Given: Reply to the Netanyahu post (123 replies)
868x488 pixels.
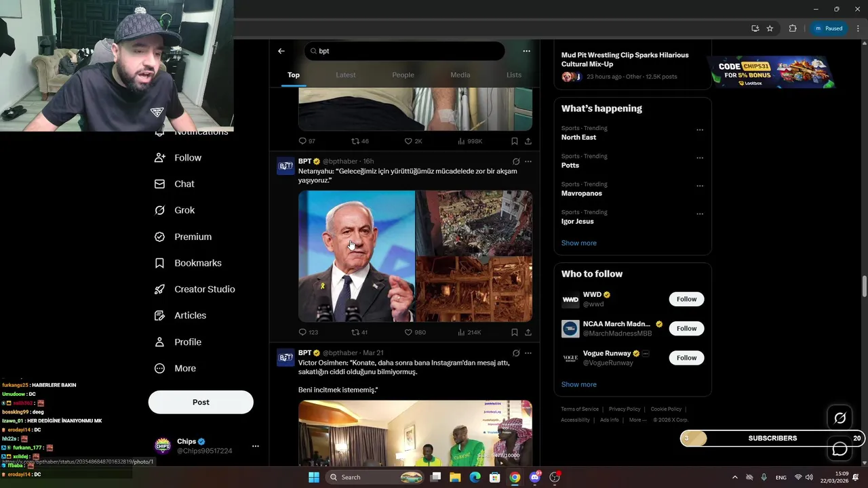Looking at the screenshot, I should coord(308,332).
